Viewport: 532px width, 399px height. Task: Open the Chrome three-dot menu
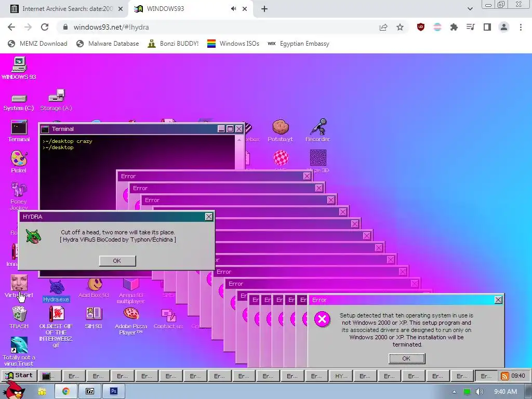[521, 27]
